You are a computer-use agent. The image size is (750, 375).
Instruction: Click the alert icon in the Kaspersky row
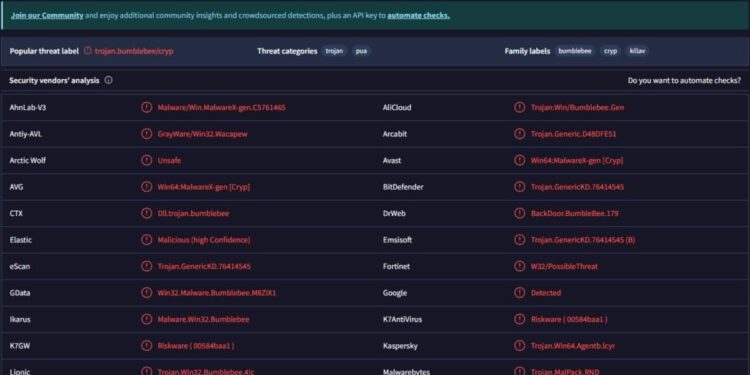tap(519, 345)
